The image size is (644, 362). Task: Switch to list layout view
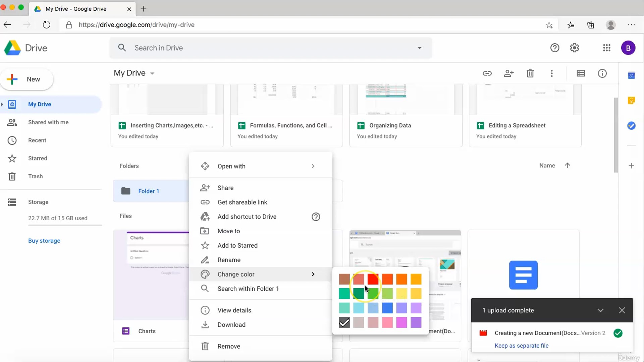pos(581,73)
